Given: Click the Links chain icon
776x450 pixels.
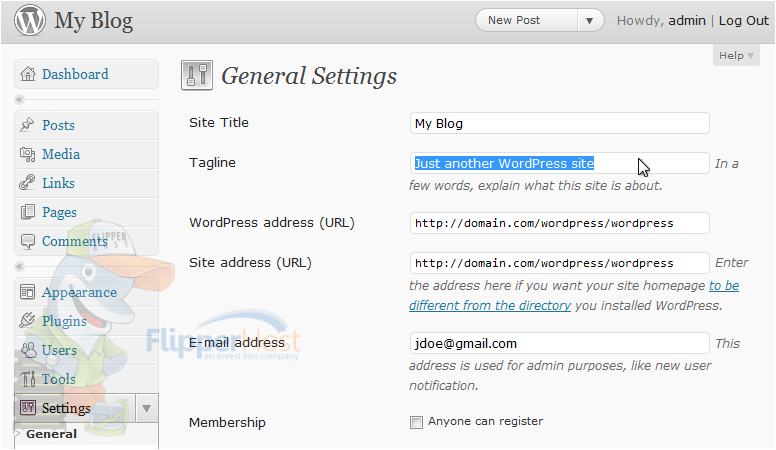Looking at the screenshot, I should [x=27, y=183].
